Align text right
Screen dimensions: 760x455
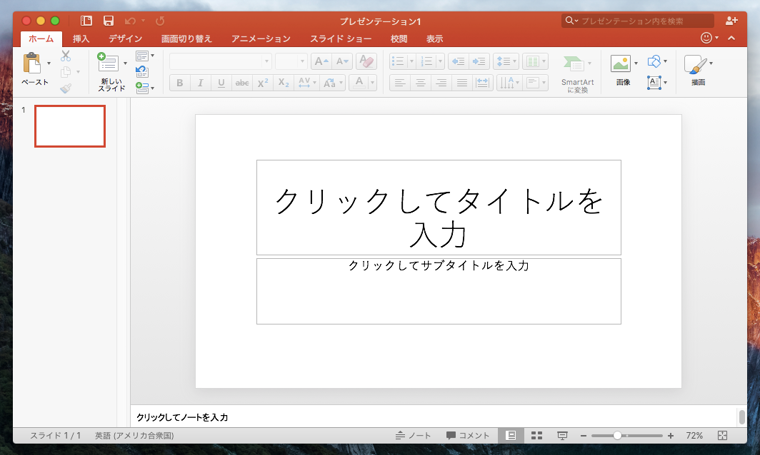pos(441,83)
